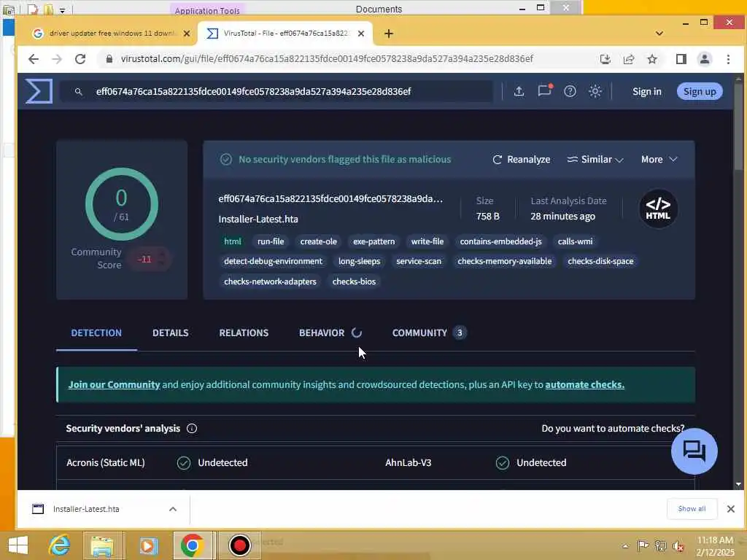747x560 pixels.
Task: Click the Sign up button
Action: [x=700, y=91]
